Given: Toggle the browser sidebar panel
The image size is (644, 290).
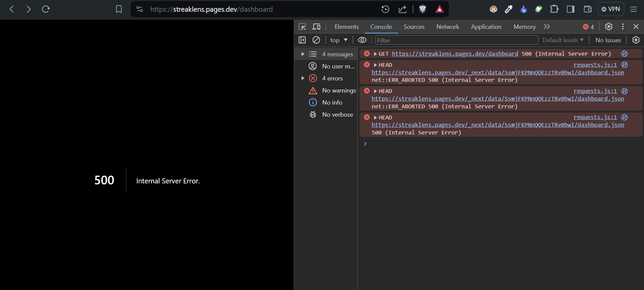Looking at the screenshot, I should coord(570,9).
